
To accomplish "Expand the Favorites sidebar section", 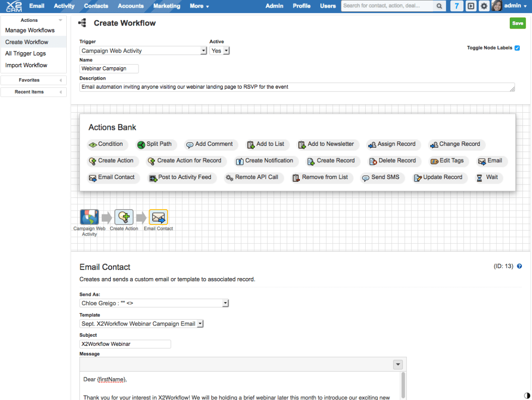I will point(61,80).
